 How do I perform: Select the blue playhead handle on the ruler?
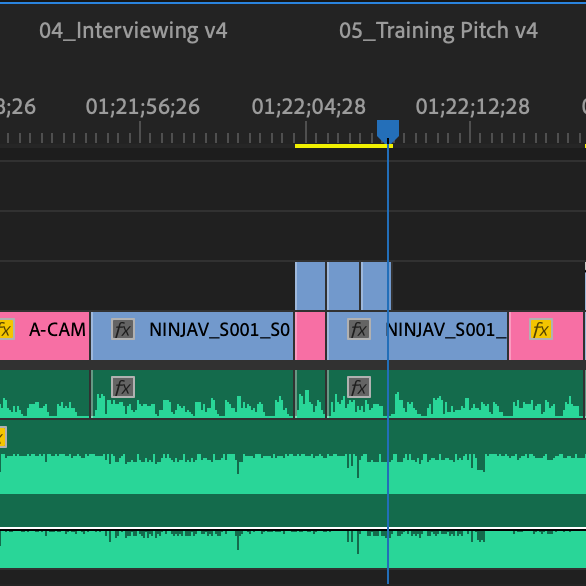click(x=388, y=131)
